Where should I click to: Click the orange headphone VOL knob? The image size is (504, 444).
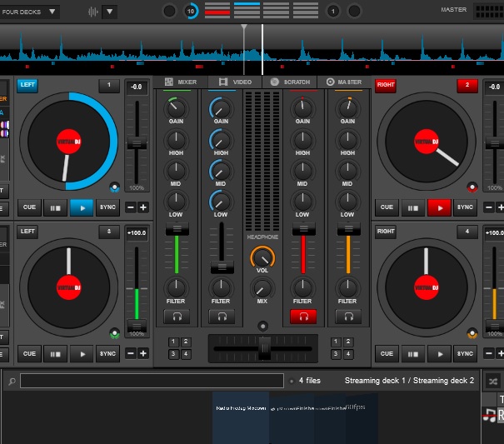262,257
